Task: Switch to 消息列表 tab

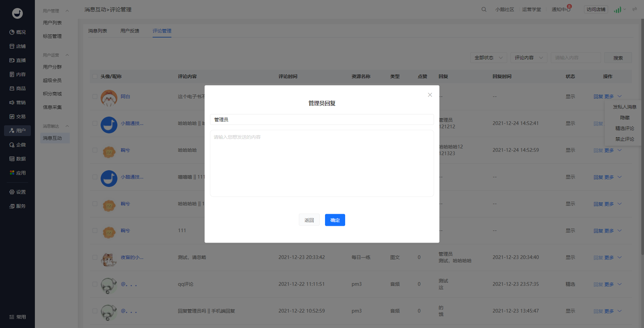Action: click(x=98, y=31)
